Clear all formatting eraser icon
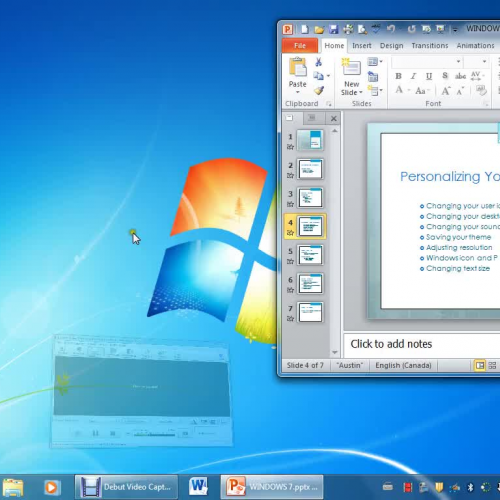The height and width of the screenshot is (500, 500). point(481,90)
